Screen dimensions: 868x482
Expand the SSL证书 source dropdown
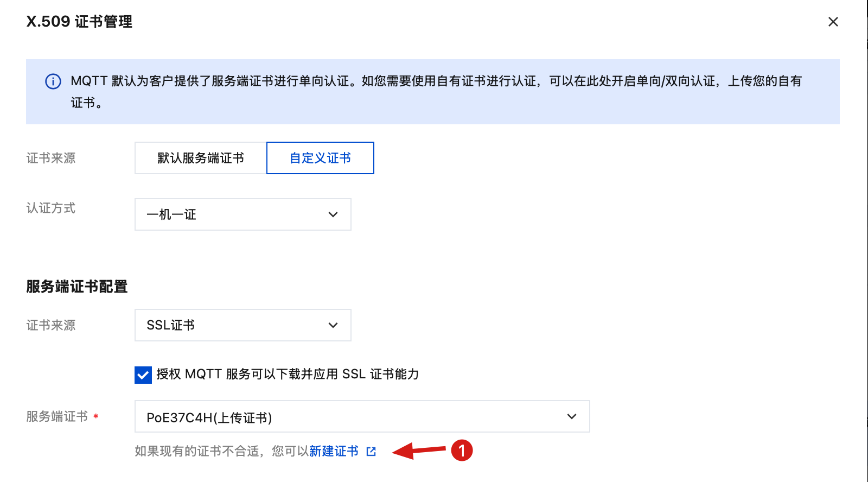pos(242,325)
